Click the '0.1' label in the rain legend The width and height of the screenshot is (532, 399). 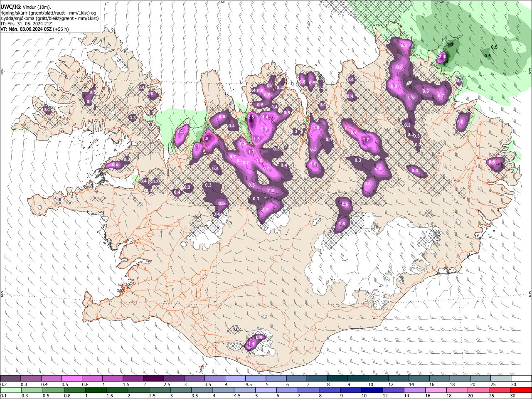click(x=3, y=396)
